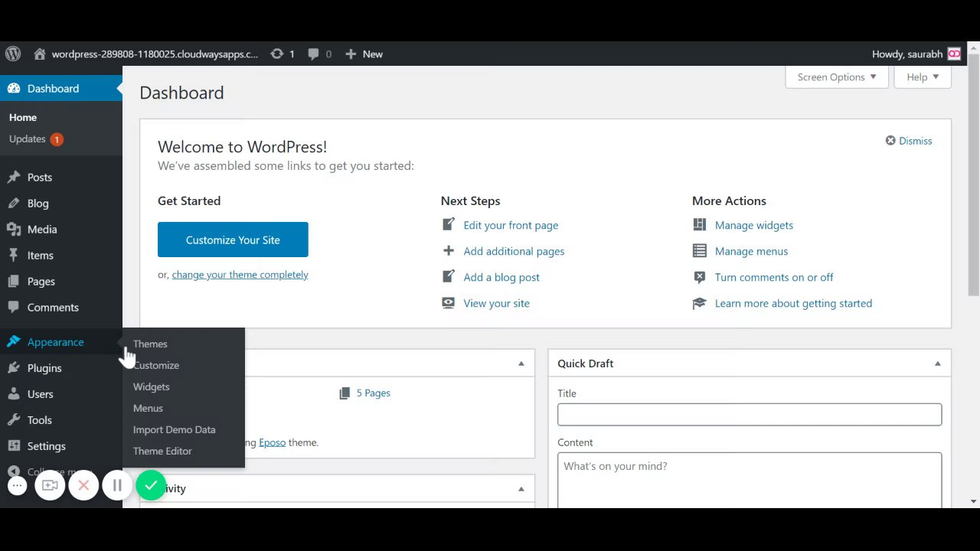Click the Posts pin icon in sidebar

click(14, 177)
